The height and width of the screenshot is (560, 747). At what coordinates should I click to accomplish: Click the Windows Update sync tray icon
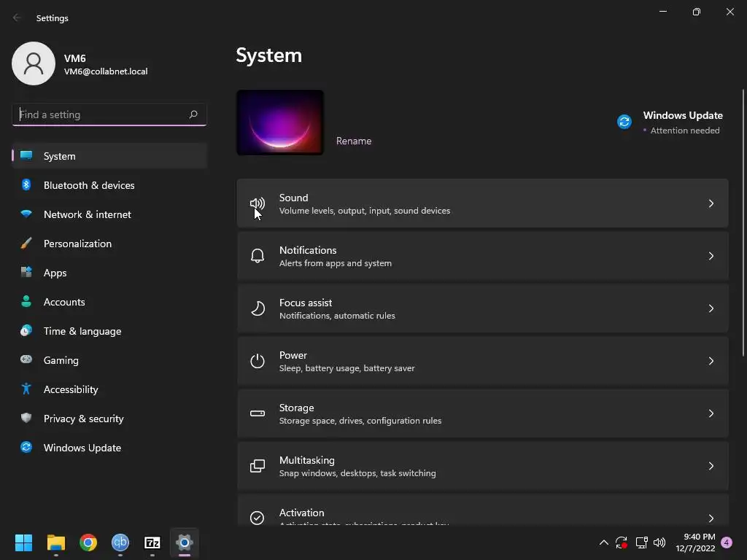(622, 542)
